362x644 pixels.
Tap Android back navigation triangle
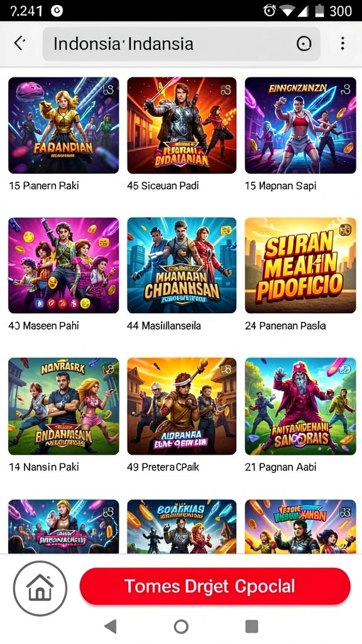(x=110, y=627)
